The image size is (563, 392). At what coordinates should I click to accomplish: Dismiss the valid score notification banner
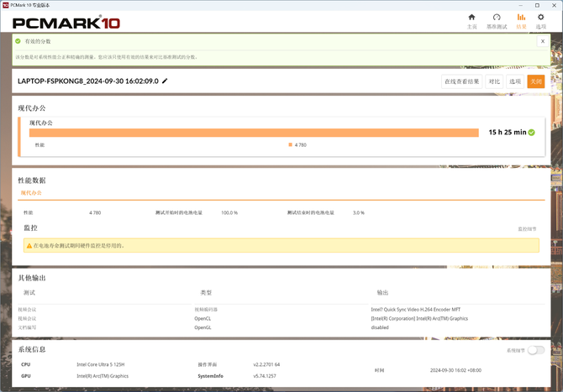543,41
